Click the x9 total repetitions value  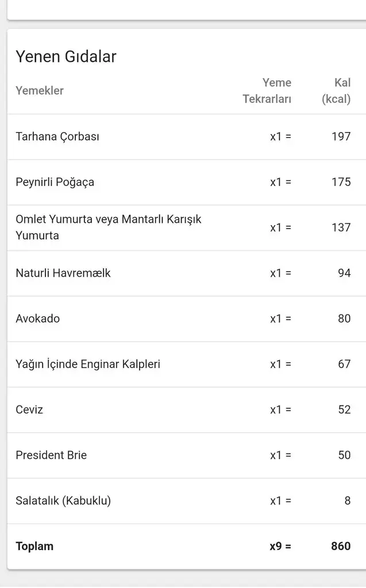280,546
